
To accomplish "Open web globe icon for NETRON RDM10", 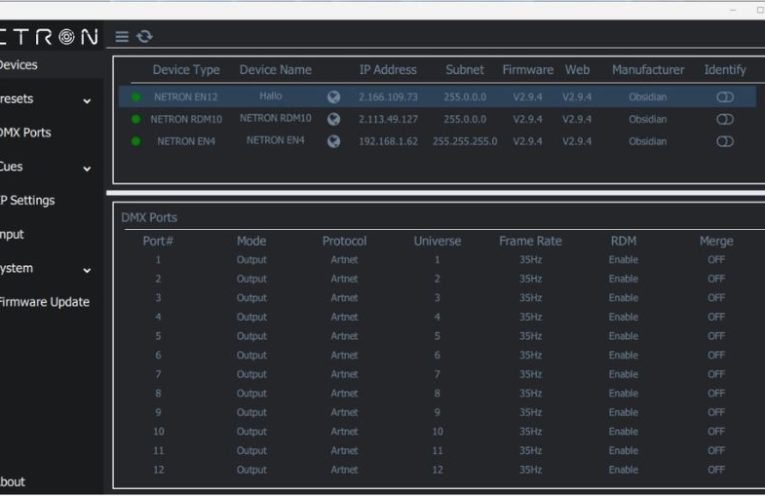I will click(334, 119).
